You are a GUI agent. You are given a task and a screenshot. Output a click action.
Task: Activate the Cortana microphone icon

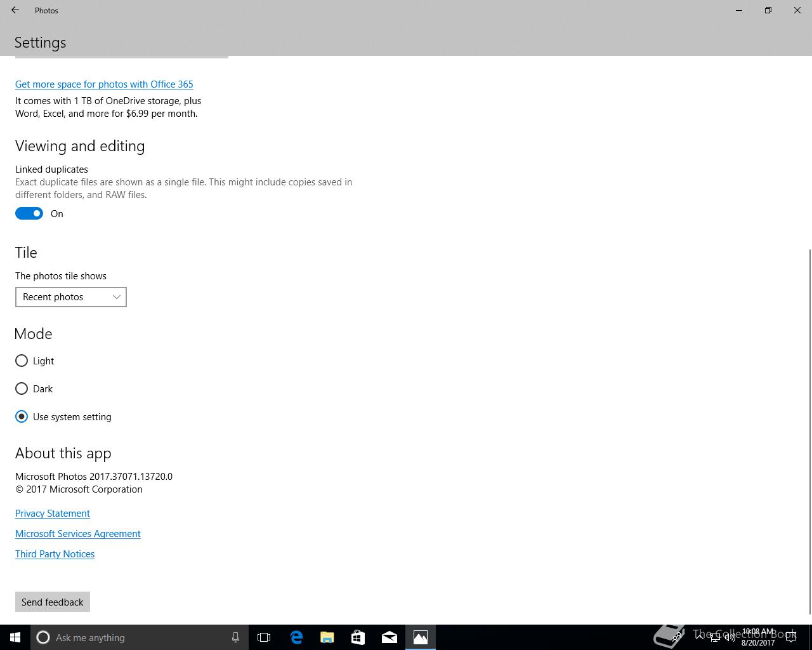tap(235, 637)
